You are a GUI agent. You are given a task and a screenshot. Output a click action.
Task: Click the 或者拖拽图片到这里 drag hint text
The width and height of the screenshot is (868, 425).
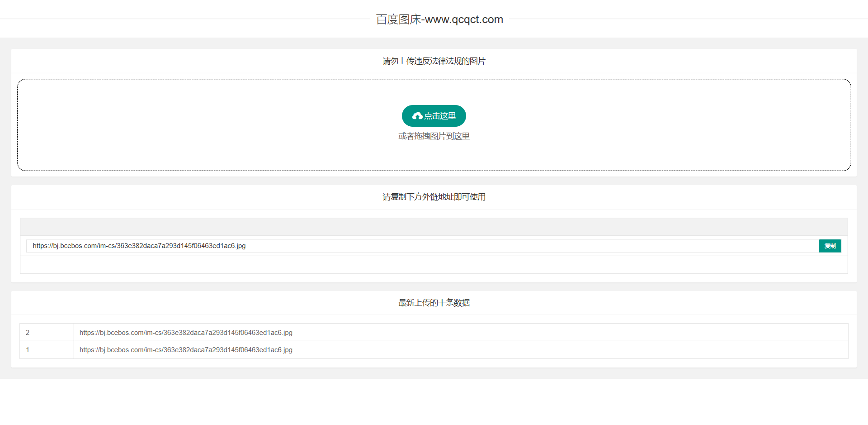(434, 136)
